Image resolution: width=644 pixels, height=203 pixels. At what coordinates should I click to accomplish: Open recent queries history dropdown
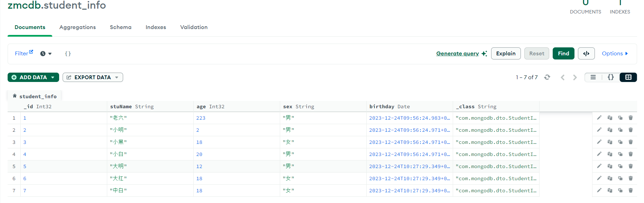(x=46, y=54)
